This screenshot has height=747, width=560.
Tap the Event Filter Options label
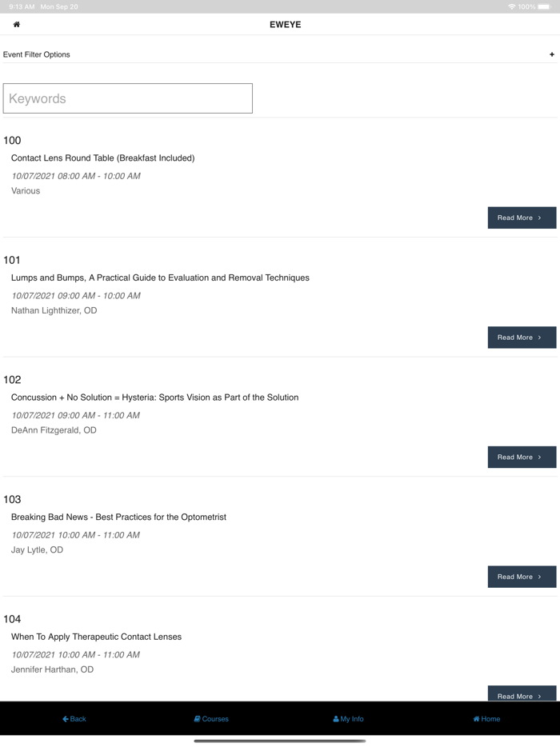(x=37, y=54)
